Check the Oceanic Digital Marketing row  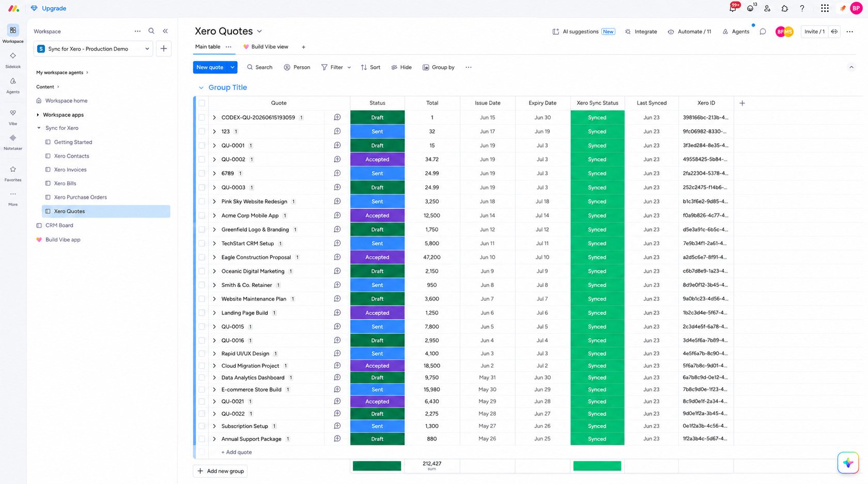[x=202, y=271]
